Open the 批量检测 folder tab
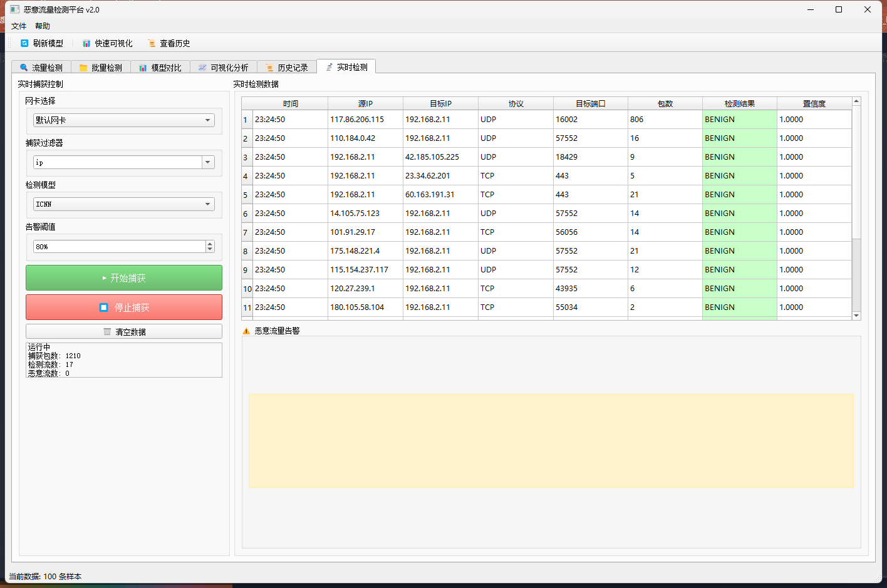Screen dimensions: 887x588 pos(100,68)
